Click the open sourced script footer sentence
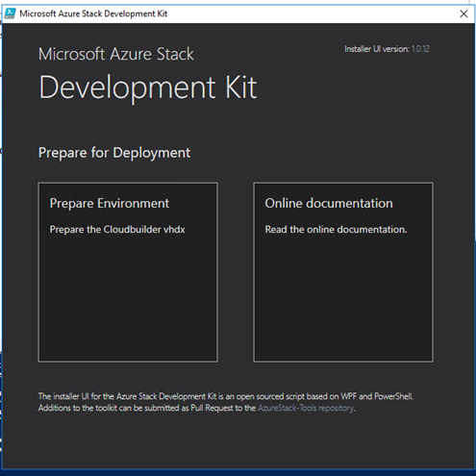The image size is (476, 476). click(226, 396)
